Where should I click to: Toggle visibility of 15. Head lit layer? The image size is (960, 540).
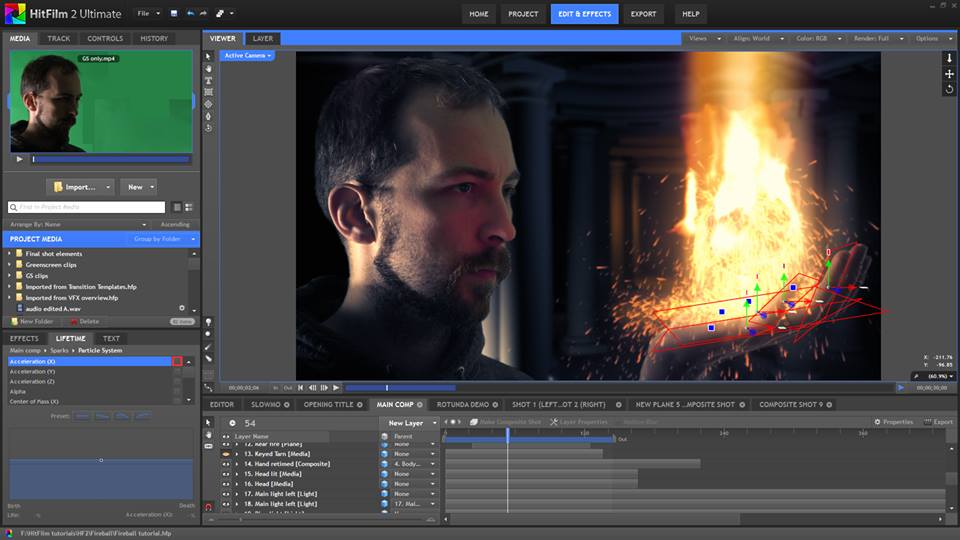point(226,474)
